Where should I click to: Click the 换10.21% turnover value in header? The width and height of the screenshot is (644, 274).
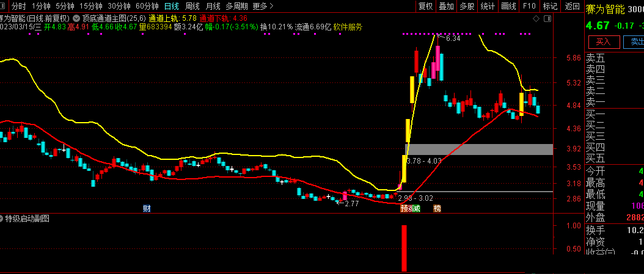277,27
